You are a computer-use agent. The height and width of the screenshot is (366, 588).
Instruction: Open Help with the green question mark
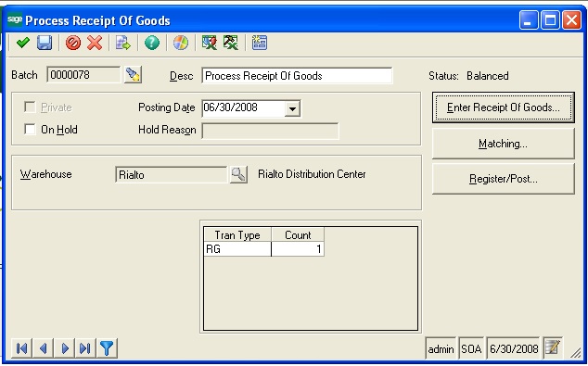click(152, 43)
